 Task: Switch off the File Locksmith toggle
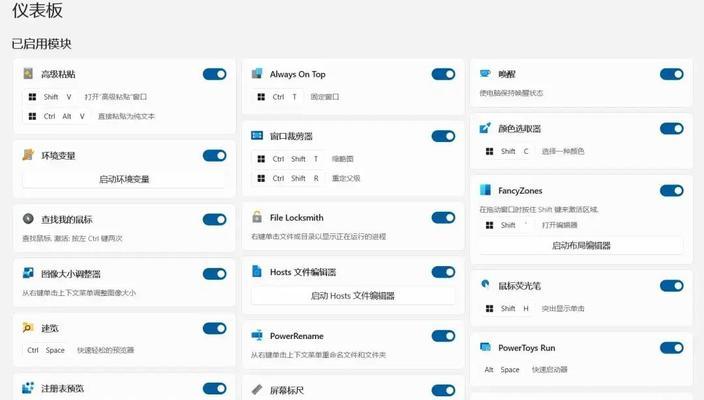pyautogui.click(x=444, y=218)
